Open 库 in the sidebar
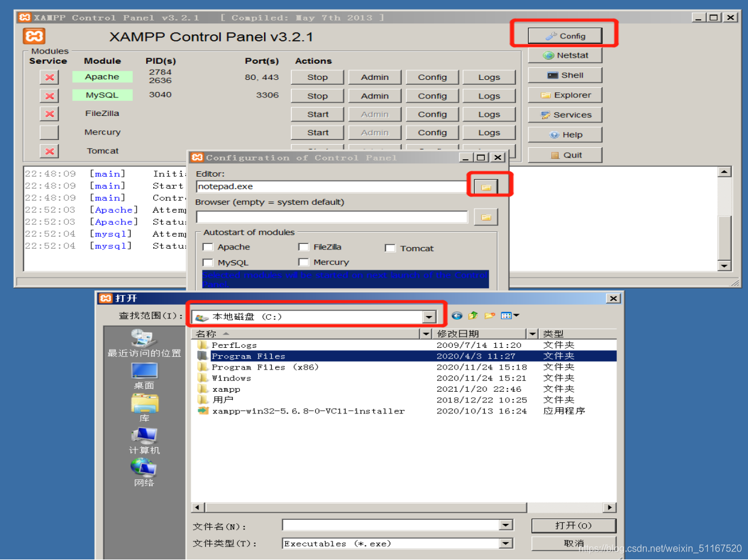This screenshot has height=560, width=748. (144, 409)
